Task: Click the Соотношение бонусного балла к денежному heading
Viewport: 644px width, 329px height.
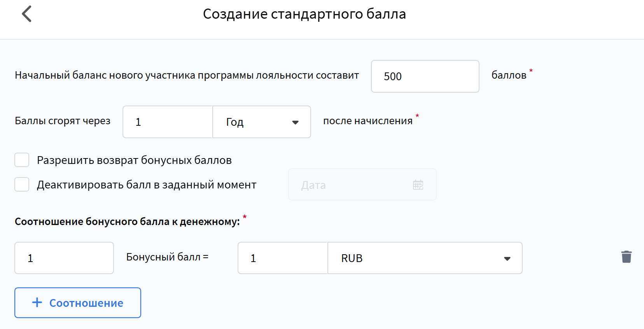Action: pos(127,222)
